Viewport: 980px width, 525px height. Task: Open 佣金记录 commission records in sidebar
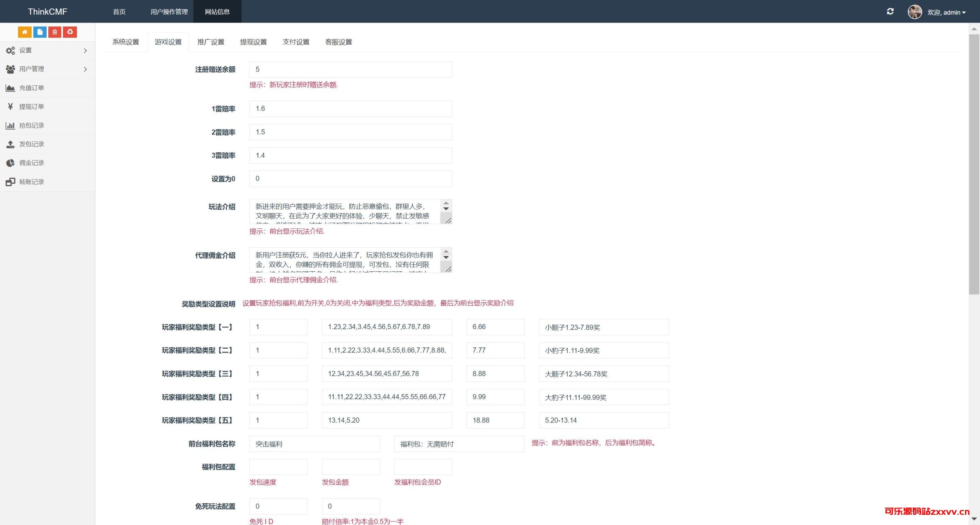[x=31, y=163]
